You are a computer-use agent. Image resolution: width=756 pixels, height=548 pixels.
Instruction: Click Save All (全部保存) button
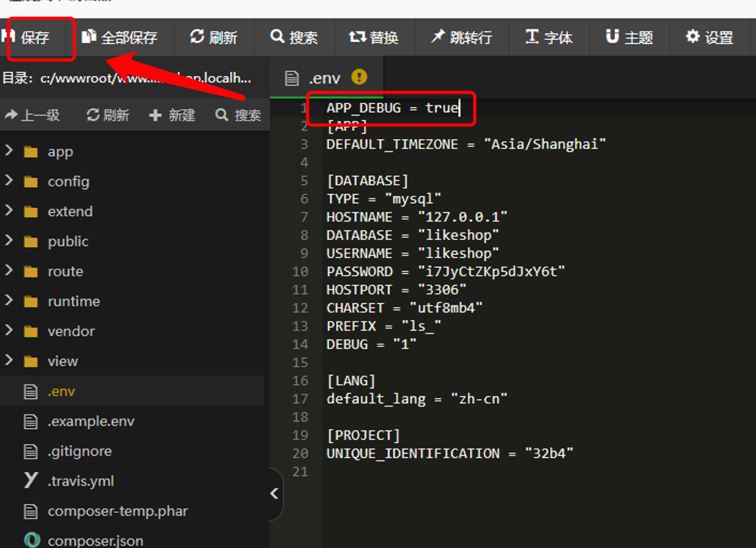pos(119,37)
